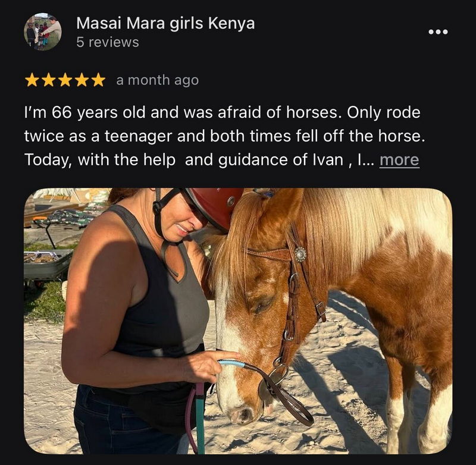Select the third yellow rating star
Screen dimensions: 476x465
(65, 80)
